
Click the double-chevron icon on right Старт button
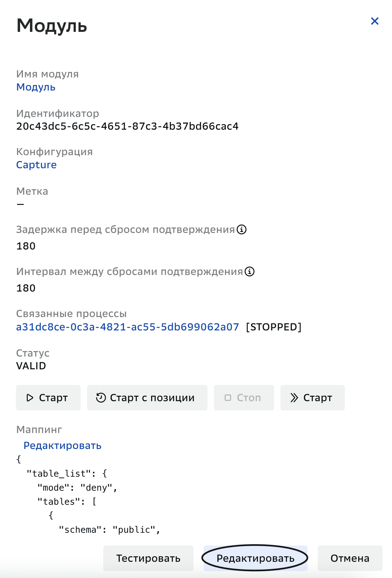coord(295,398)
